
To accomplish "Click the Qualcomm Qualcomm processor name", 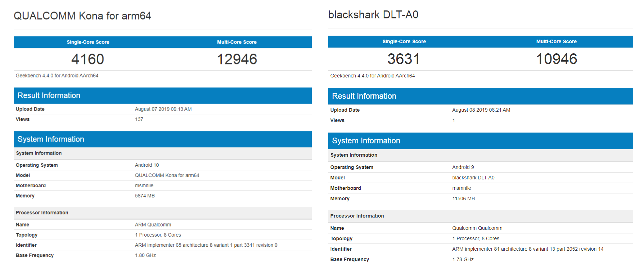I will (x=477, y=228).
